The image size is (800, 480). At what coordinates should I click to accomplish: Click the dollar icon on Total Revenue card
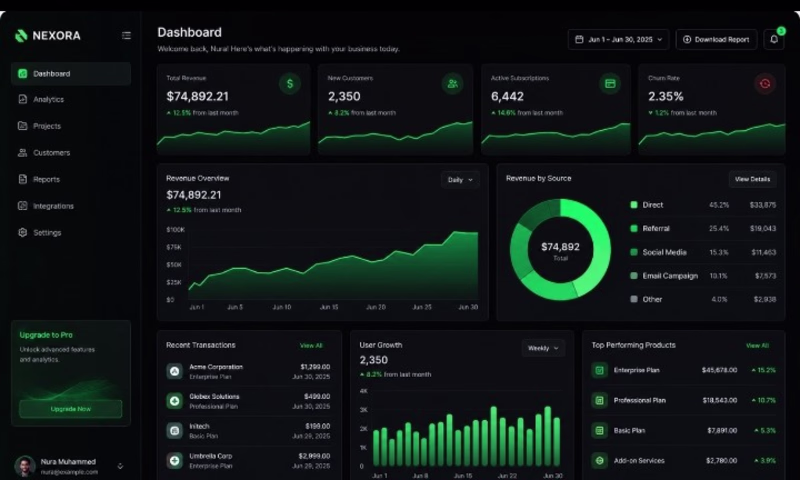[x=290, y=84]
